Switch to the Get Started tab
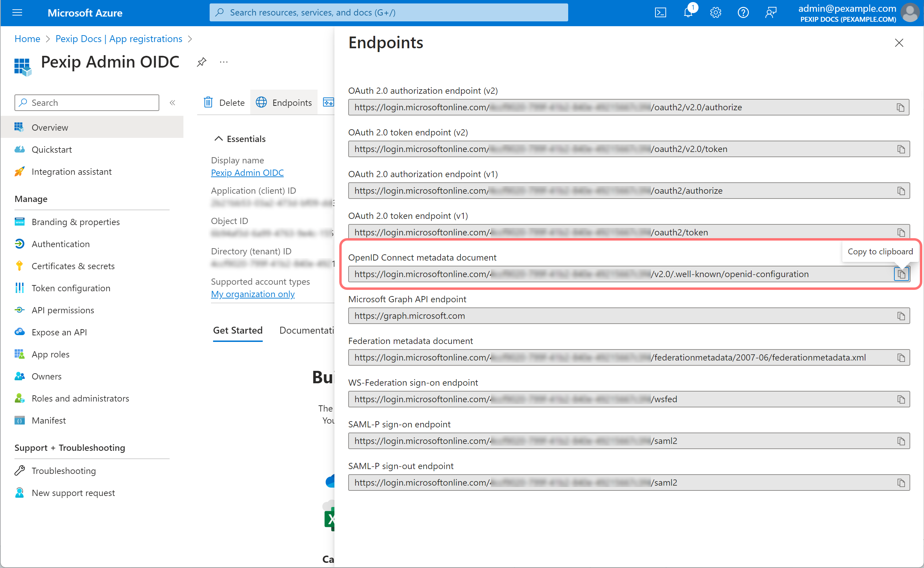Image resolution: width=924 pixels, height=568 pixels. [238, 331]
